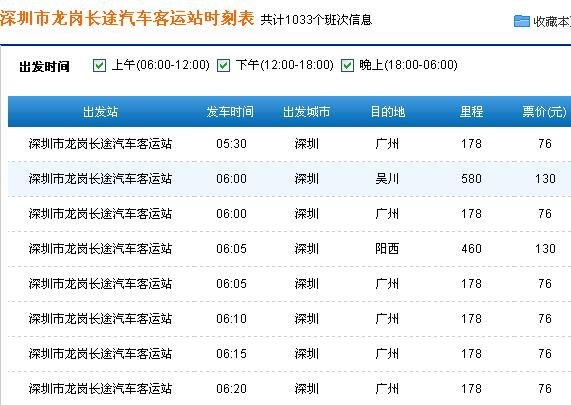This screenshot has width=571, height=405.
Task: Click the 共计1033个班次信息 text
Action: pyautogui.click(x=316, y=20)
